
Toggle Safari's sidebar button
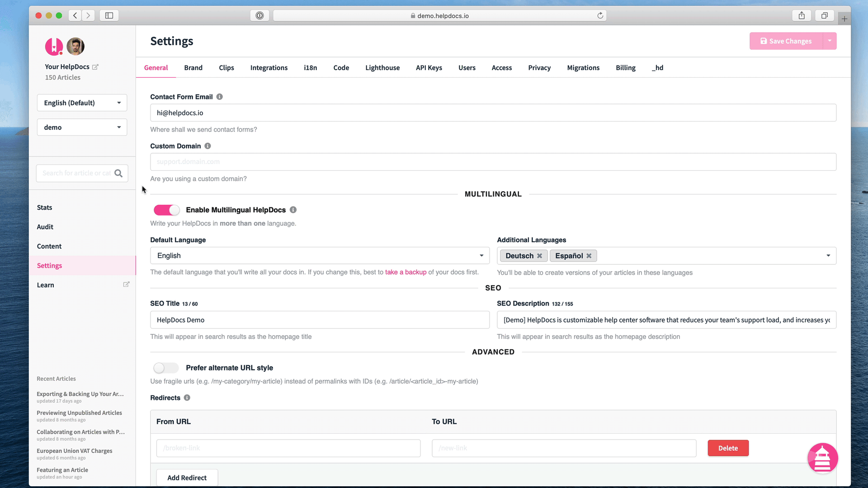coord(109,15)
